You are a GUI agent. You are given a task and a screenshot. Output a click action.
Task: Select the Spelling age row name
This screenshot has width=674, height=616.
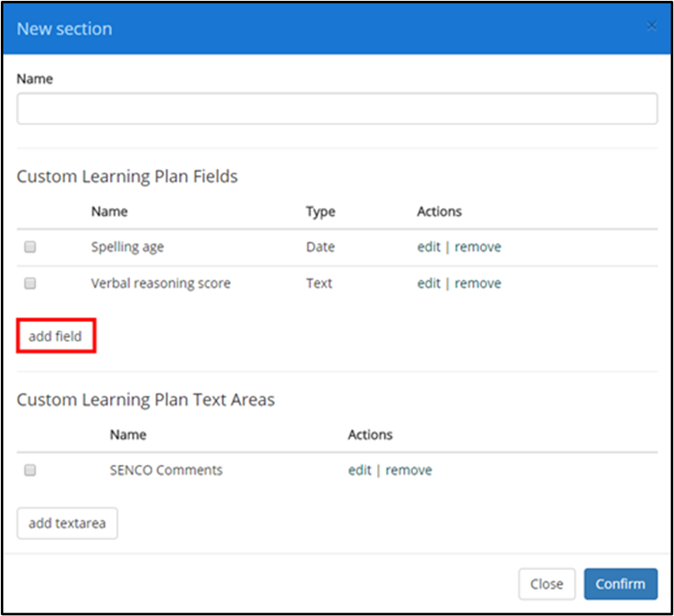(128, 247)
